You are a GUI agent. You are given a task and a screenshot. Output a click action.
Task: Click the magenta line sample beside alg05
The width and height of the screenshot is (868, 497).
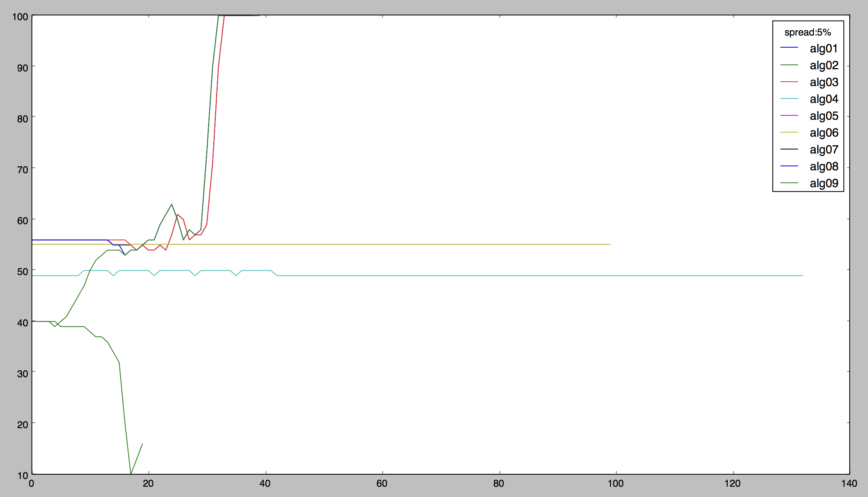pos(789,115)
